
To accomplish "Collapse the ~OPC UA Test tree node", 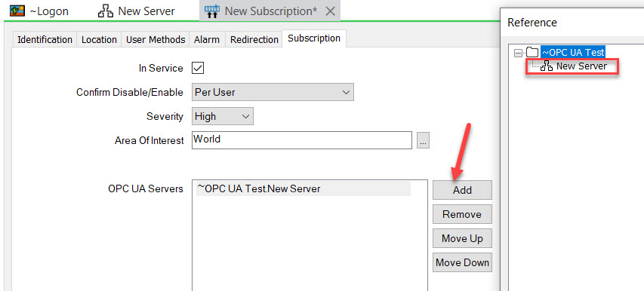I will tap(519, 53).
